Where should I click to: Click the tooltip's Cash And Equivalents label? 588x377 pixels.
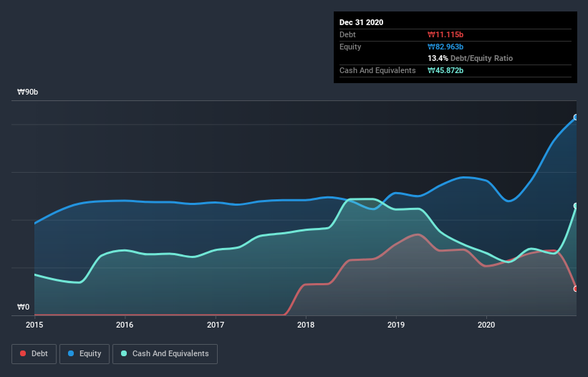coord(377,70)
